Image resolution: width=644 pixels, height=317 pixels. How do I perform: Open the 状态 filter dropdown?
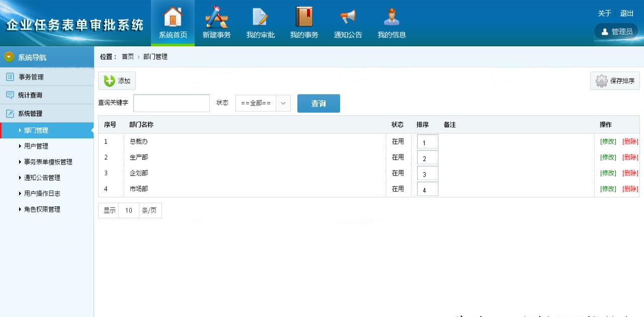click(x=263, y=103)
